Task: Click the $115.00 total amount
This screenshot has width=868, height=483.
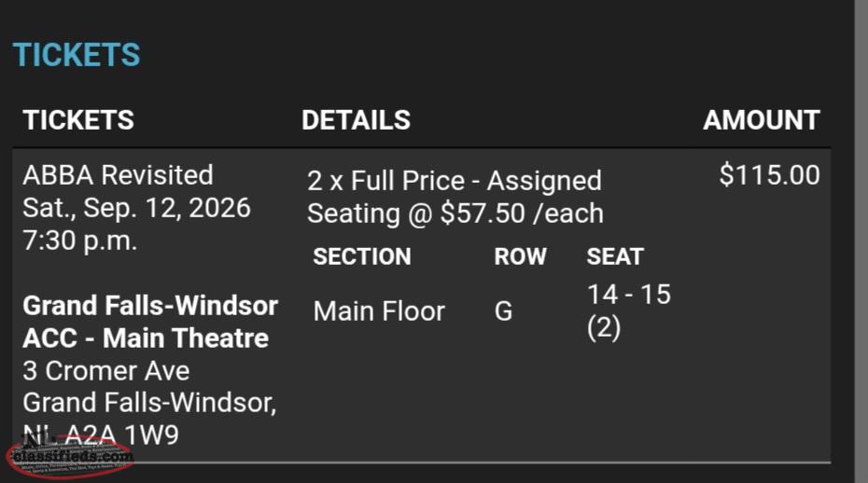Action: pyautogui.click(x=769, y=175)
